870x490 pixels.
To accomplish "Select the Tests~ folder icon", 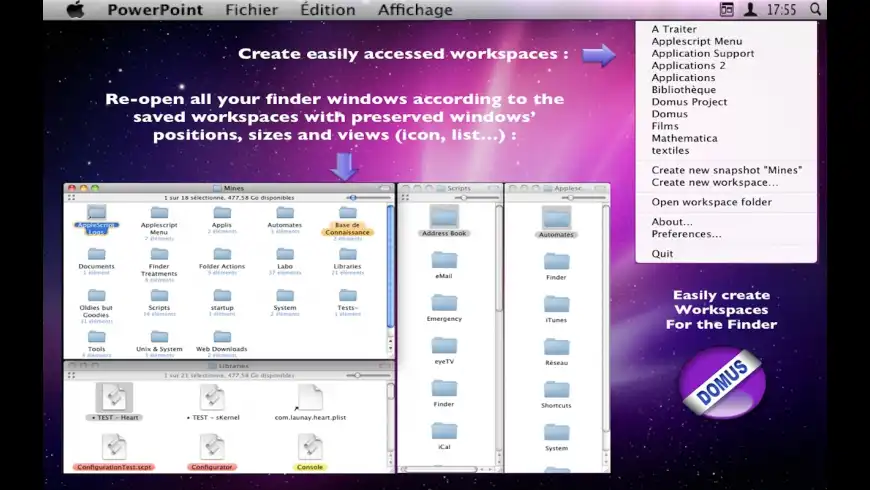I will [347, 302].
